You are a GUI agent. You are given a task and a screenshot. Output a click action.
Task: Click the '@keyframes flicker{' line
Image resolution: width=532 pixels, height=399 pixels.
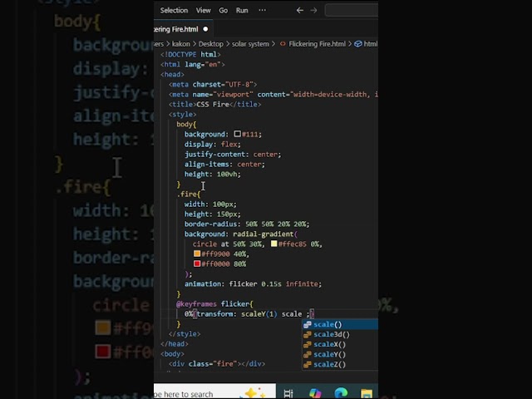click(214, 303)
